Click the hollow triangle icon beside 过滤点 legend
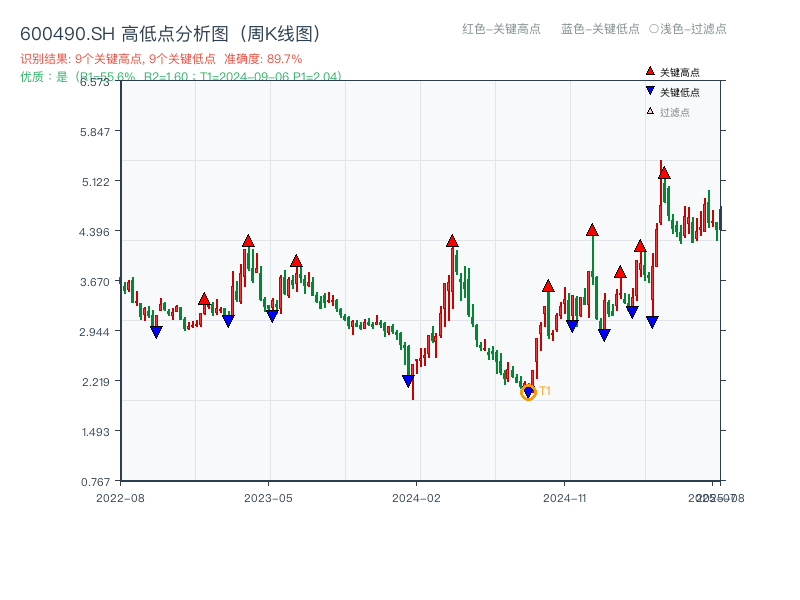 [650, 111]
